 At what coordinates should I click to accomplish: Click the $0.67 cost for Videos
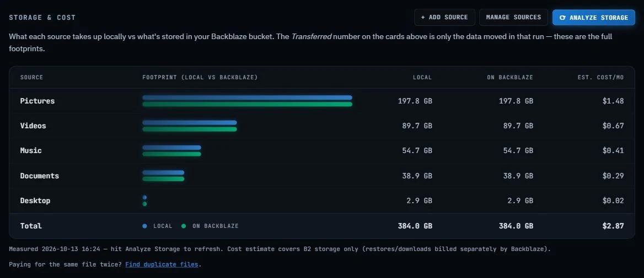click(x=613, y=126)
